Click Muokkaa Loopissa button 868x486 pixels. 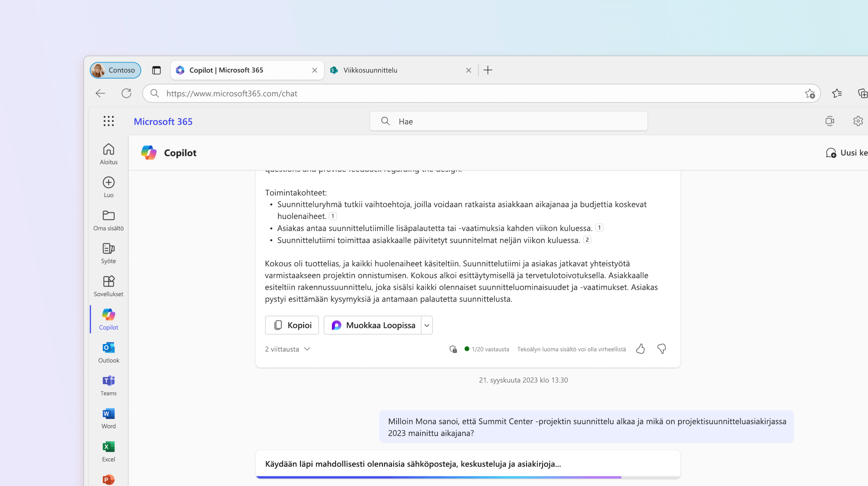[x=373, y=325]
